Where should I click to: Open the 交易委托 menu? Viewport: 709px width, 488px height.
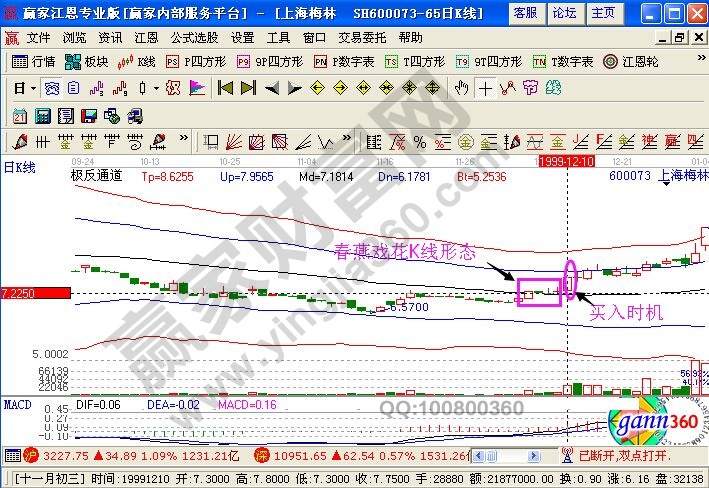coord(362,38)
